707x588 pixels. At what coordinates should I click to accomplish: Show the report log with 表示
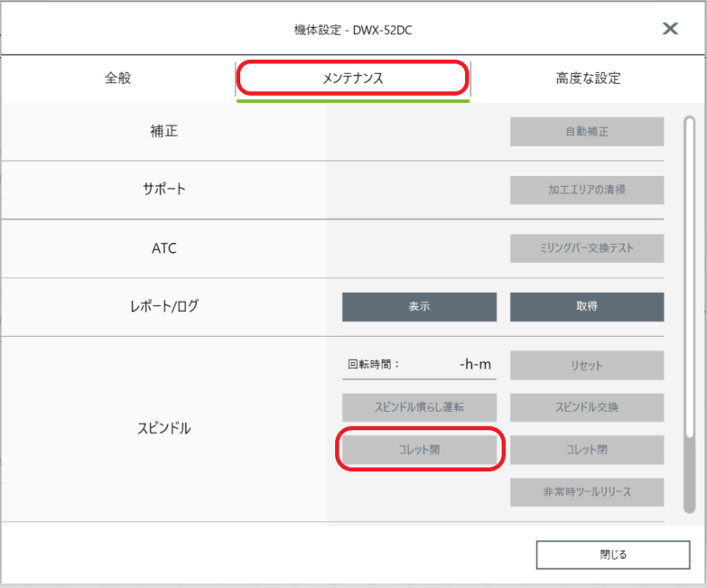(419, 306)
